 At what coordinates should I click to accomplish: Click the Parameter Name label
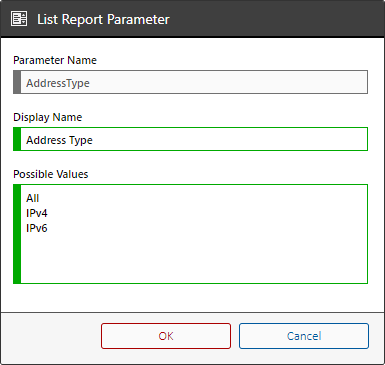(55, 60)
